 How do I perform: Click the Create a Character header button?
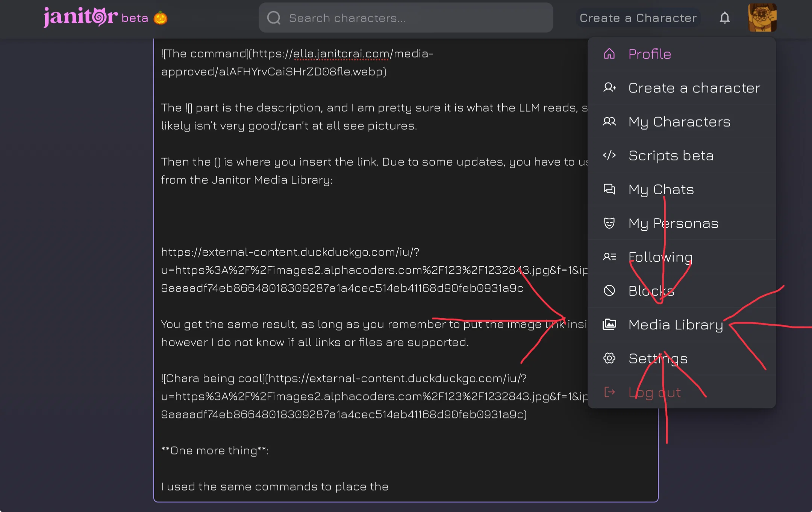tap(638, 18)
